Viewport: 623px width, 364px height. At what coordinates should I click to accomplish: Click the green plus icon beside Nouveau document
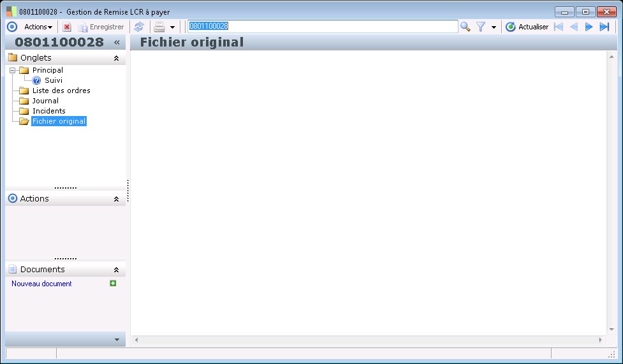pos(113,283)
